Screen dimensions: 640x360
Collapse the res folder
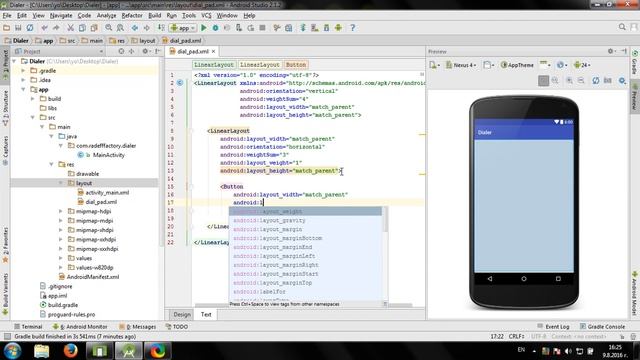coord(51,164)
